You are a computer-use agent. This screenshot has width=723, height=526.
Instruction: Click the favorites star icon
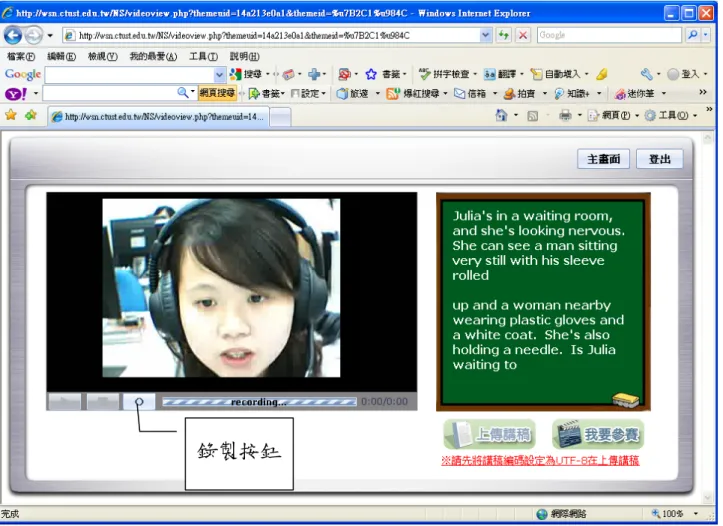click(11, 115)
